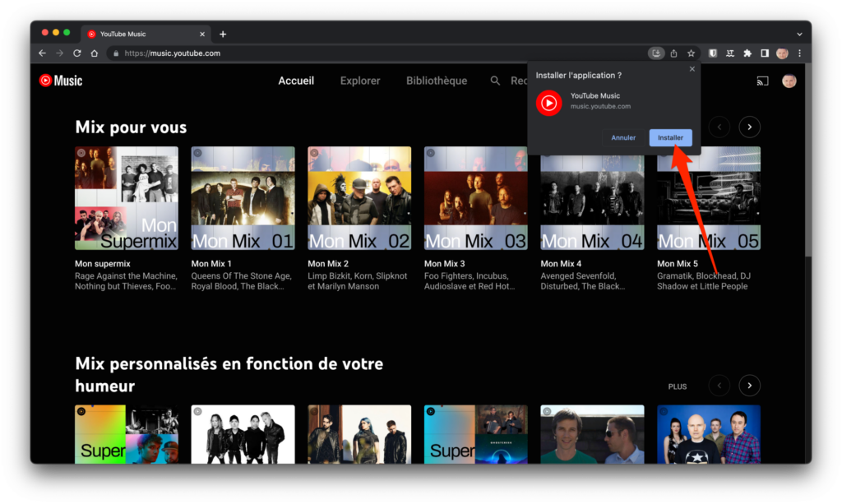Open the blue background band mood mix thumbnail
Screen dimensions: 842x504
pos(709,434)
